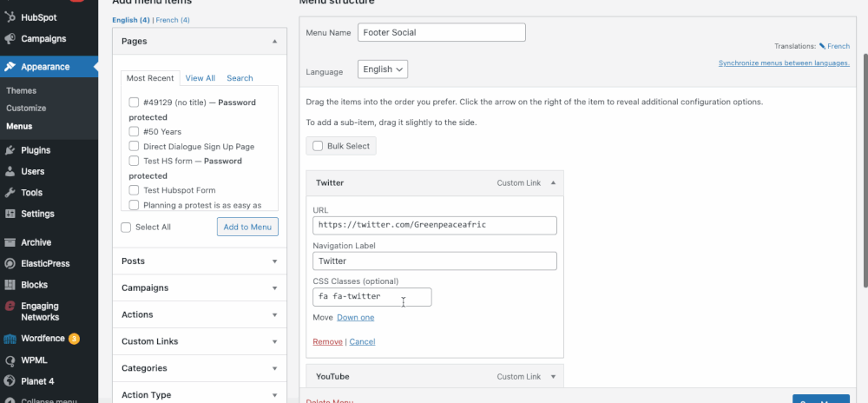Viewport: 868px width, 403px height.
Task: Click the Users person icon
Action: (x=10, y=172)
